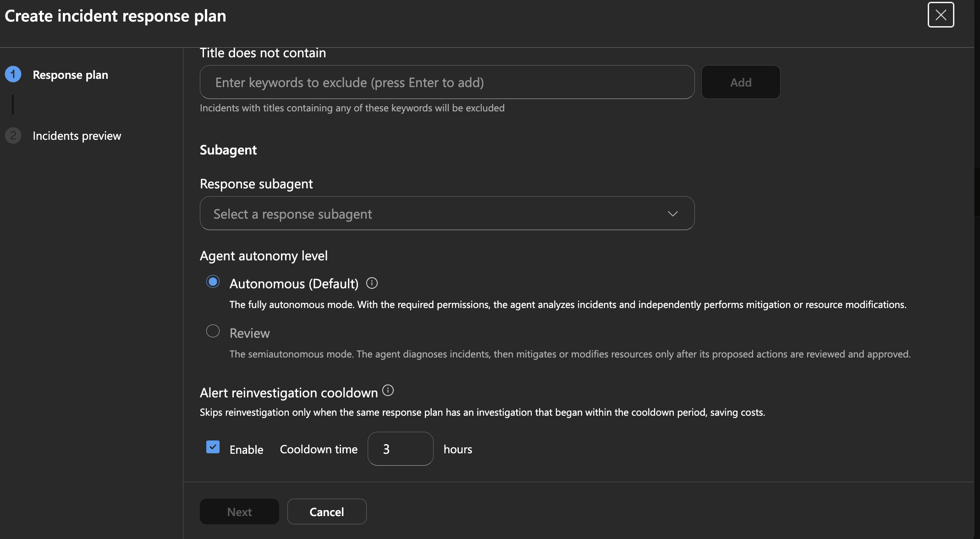The width and height of the screenshot is (980, 539).
Task: Select the Review autonomy radio option
Action: click(x=213, y=331)
